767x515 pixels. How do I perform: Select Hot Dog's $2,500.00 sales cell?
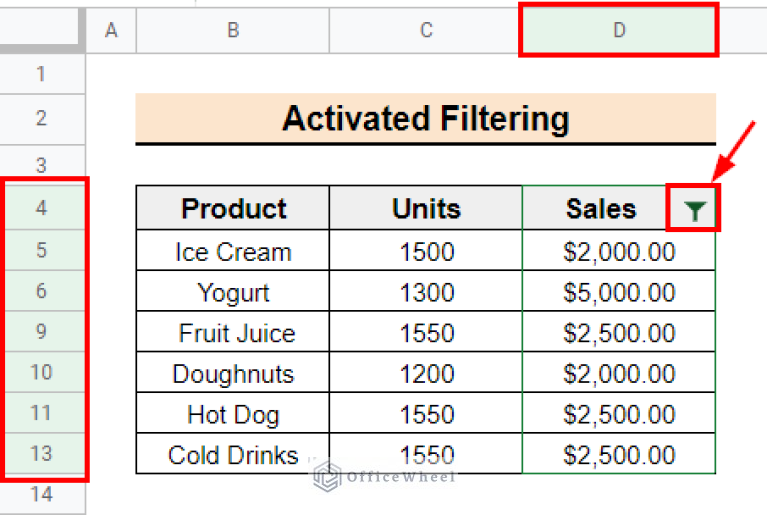coord(619,412)
